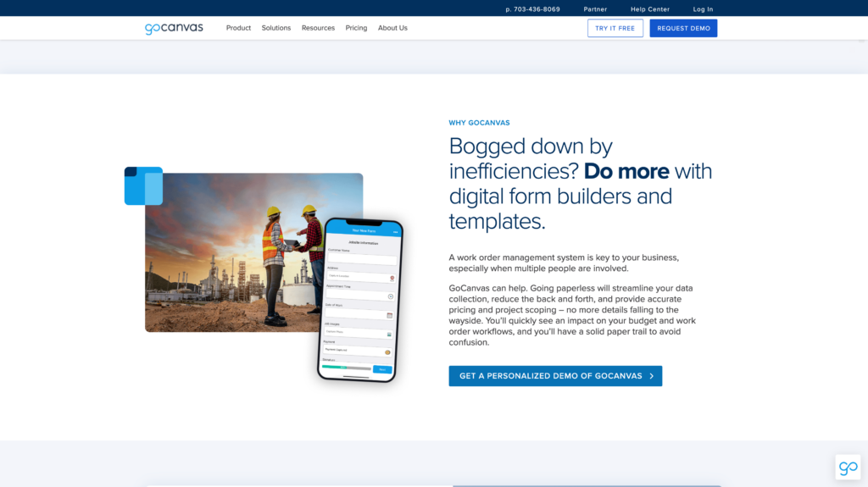Screen dimensions: 868x487
Task: Click the "Bogged down by inefficiencies?" heading
Action: point(580,184)
